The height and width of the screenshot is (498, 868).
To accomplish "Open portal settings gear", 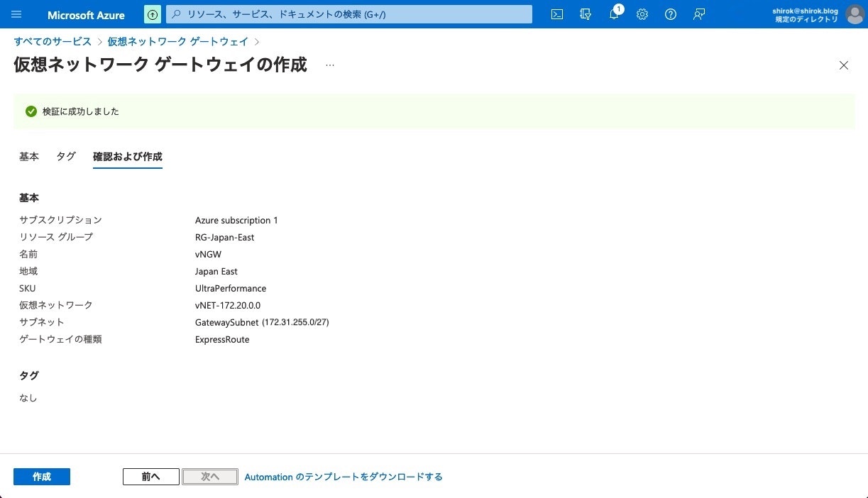I will click(x=642, y=14).
